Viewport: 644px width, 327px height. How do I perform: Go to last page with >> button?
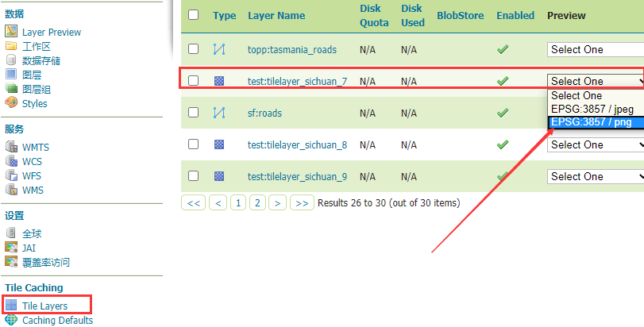pos(302,202)
